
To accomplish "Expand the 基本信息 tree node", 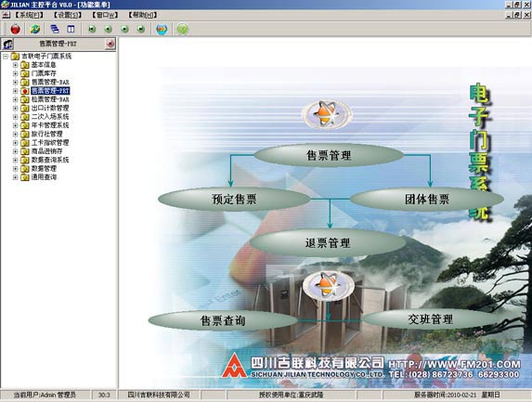I will coord(15,65).
